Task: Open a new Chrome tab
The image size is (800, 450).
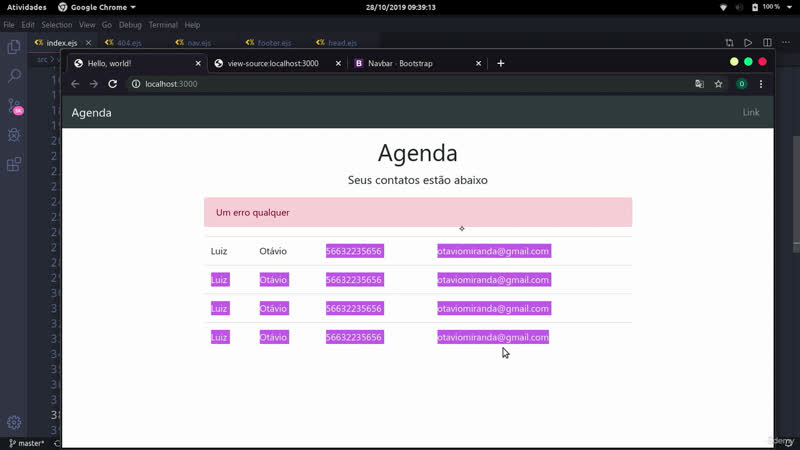Action: click(501, 63)
